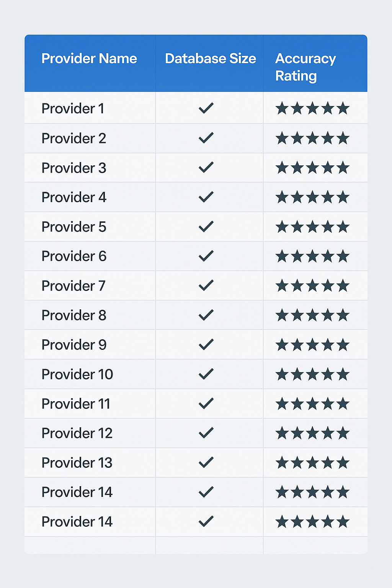Select Provider 10's accuracy stars

pyautogui.click(x=312, y=374)
